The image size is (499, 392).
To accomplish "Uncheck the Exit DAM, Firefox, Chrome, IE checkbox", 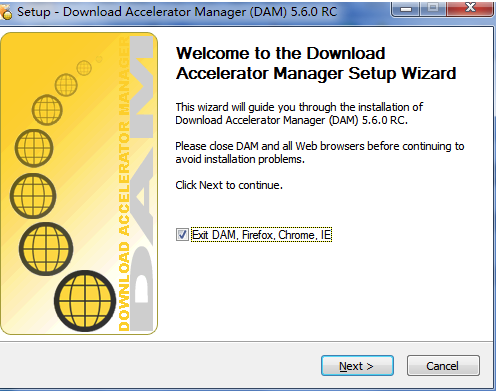I will (182, 235).
